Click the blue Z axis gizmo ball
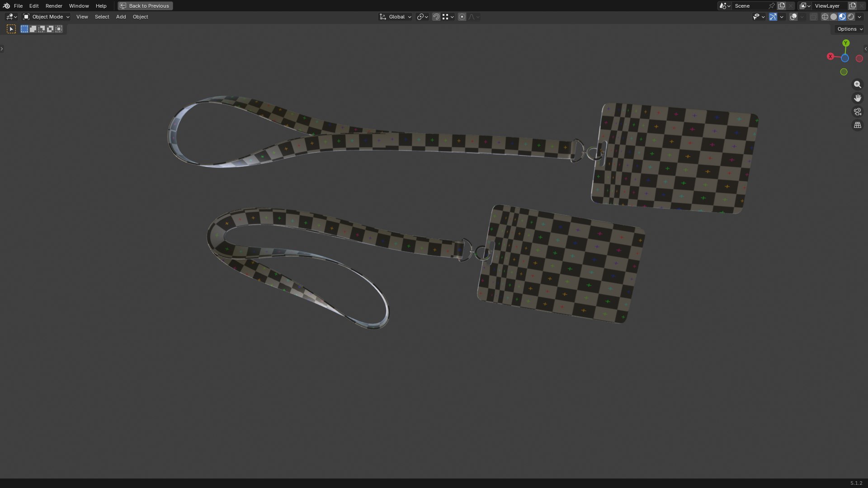 pyautogui.click(x=845, y=58)
